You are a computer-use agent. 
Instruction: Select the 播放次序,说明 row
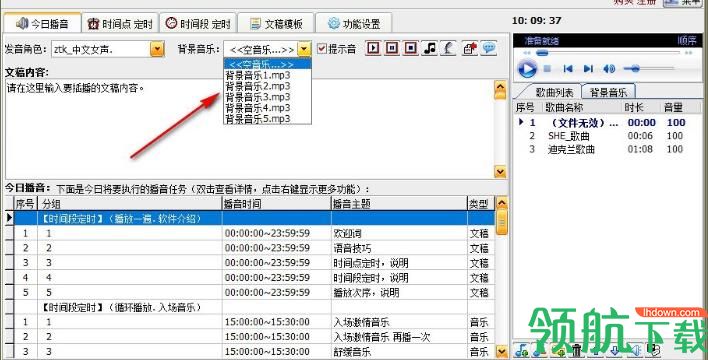pyautogui.click(x=255, y=292)
